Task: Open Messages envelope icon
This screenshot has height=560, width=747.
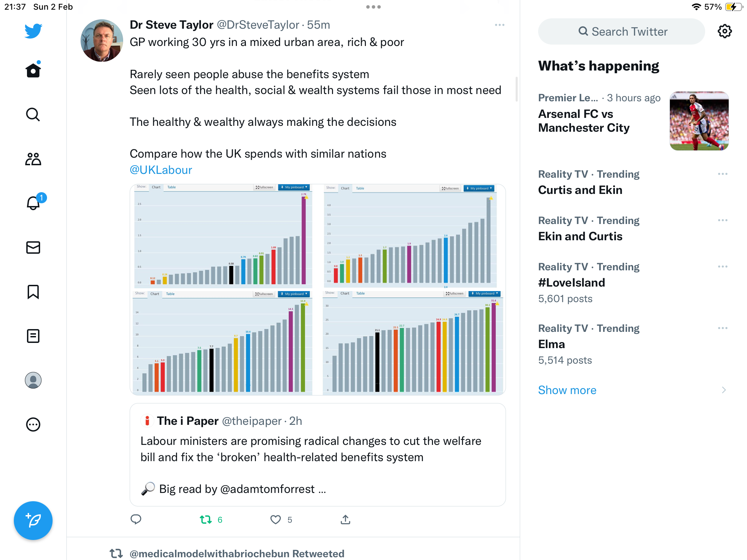Action: (x=33, y=248)
